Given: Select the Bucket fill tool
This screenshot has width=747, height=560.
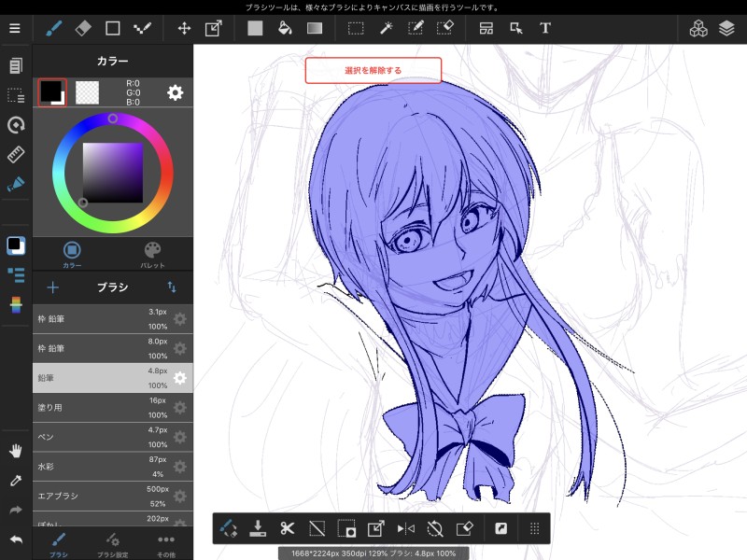Looking at the screenshot, I should [x=285, y=28].
